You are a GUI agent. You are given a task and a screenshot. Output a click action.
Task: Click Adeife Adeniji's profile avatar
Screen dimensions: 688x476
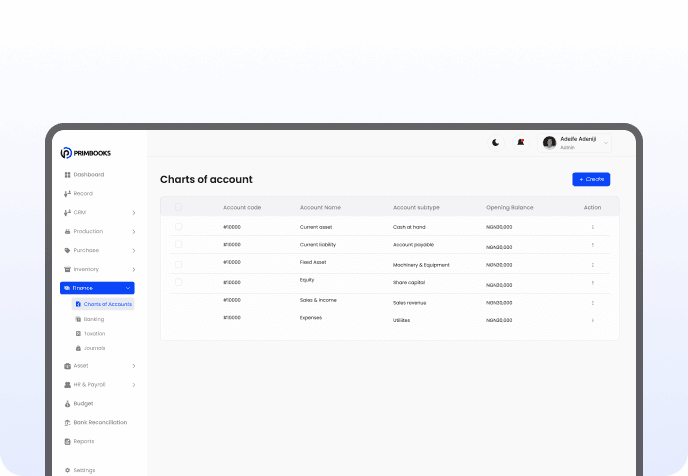coord(549,143)
